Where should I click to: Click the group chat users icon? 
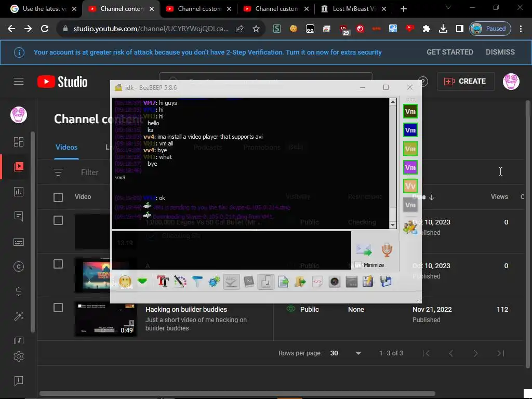click(410, 228)
